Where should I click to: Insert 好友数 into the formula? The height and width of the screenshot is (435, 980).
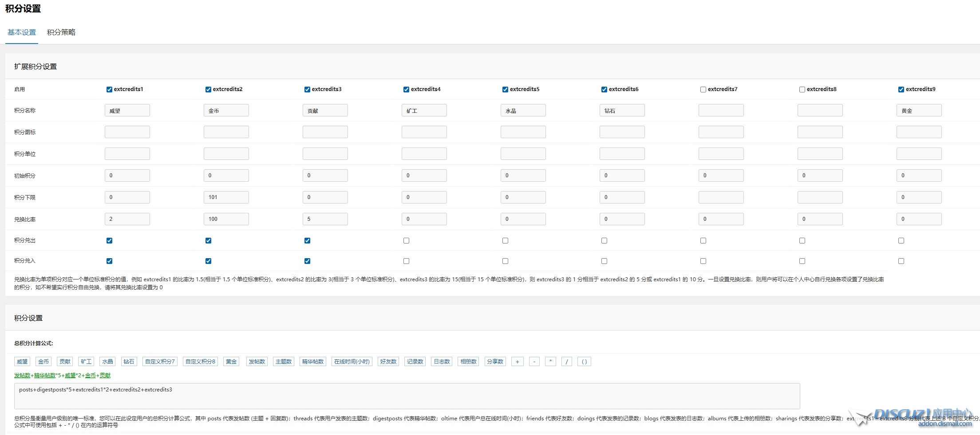tap(388, 362)
